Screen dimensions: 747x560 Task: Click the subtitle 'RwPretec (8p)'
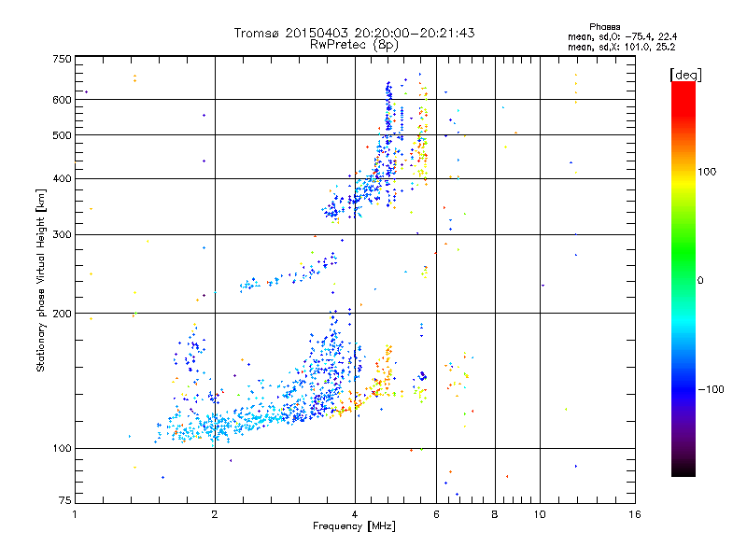(x=354, y=45)
